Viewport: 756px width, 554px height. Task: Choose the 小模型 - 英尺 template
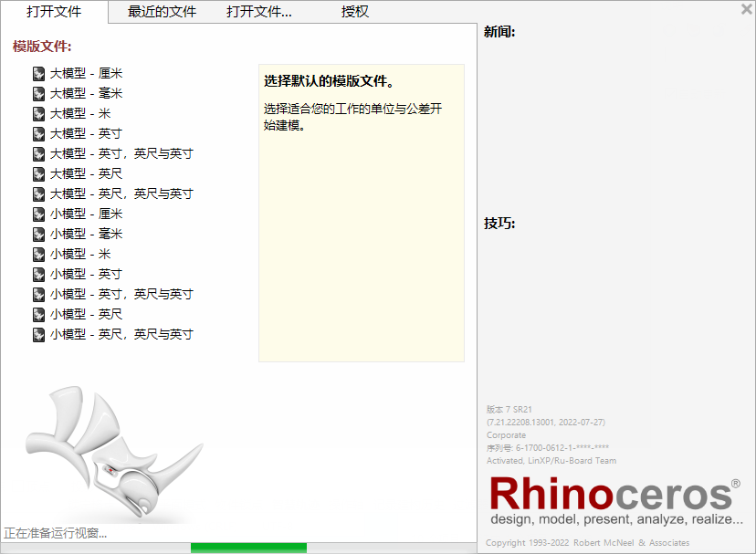87,314
